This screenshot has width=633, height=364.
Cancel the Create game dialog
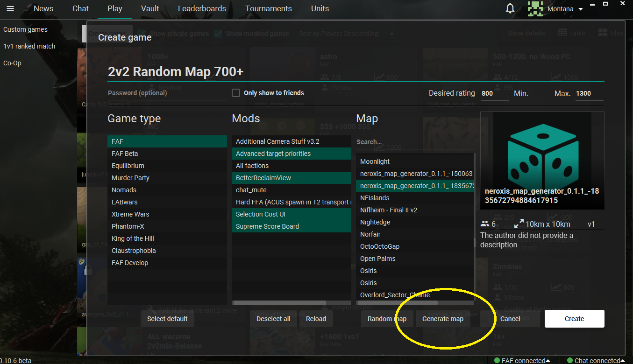point(510,319)
